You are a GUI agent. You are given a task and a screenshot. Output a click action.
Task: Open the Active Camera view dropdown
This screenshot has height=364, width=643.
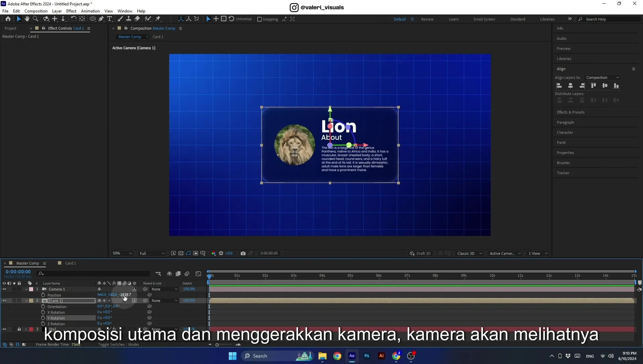505,253
